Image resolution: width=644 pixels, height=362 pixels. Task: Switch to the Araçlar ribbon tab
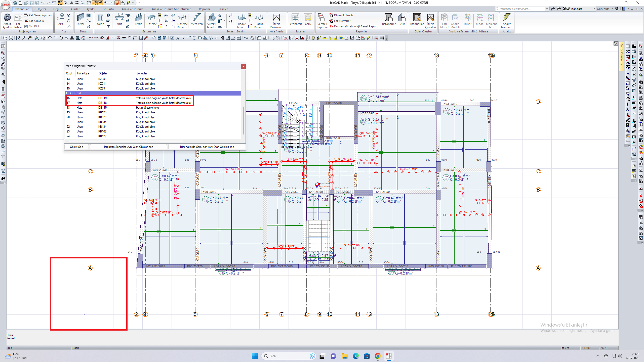coord(75,9)
